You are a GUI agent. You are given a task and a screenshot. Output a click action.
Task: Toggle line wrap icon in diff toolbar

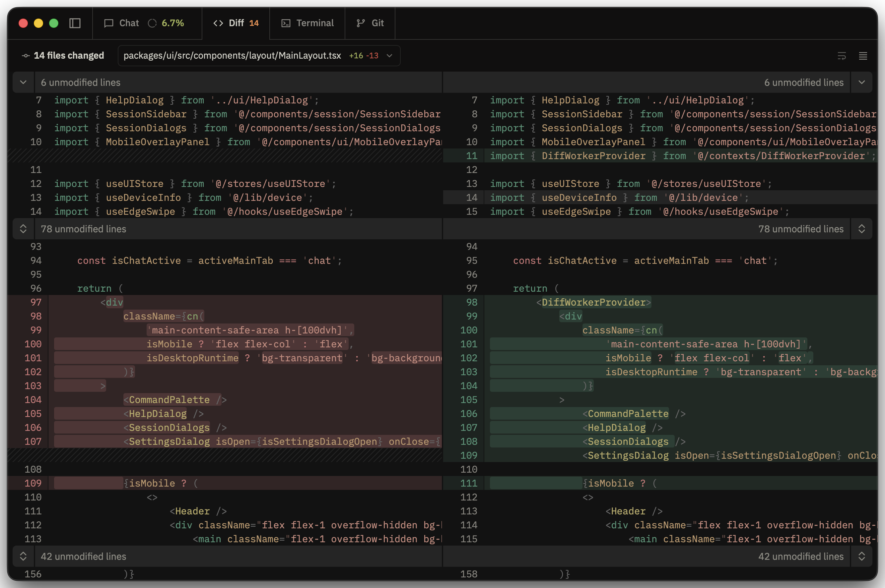[x=842, y=56]
